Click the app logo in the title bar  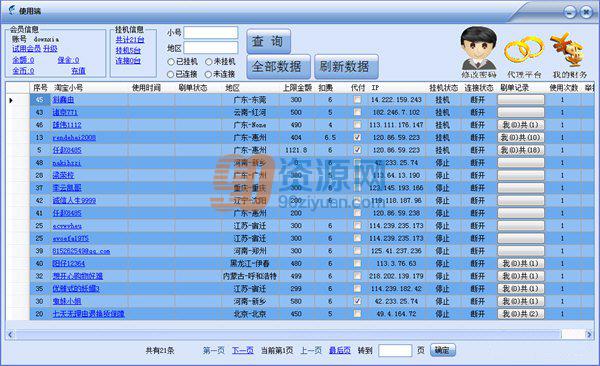coord(12,10)
